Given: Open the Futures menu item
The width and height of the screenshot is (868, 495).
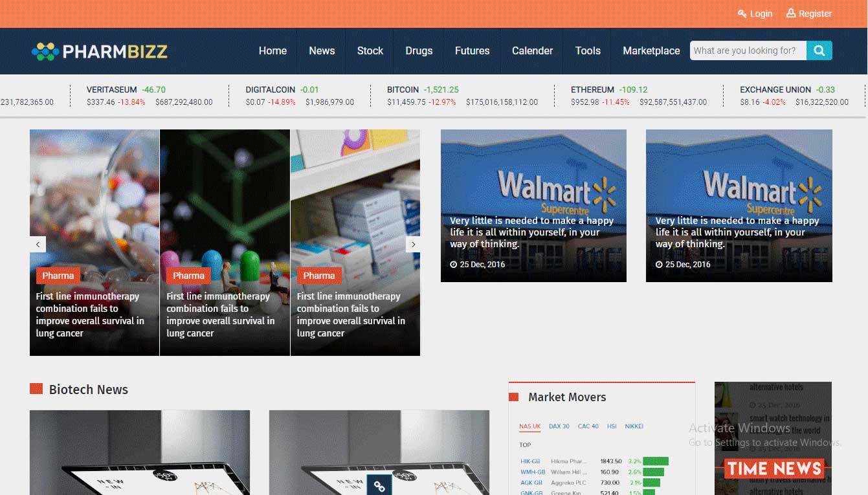Looking at the screenshot, I should pos(472,51).
